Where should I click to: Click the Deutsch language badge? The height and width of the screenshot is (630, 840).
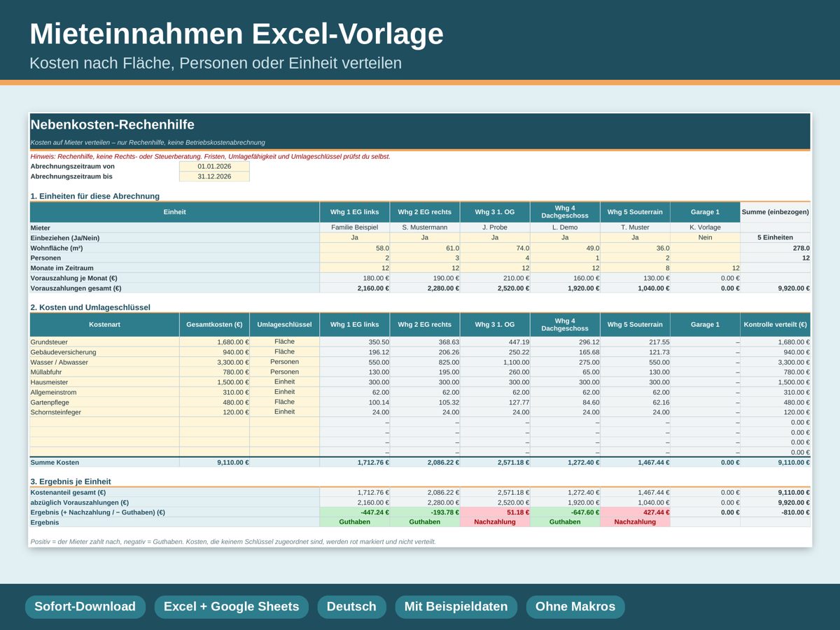(351, 607)
